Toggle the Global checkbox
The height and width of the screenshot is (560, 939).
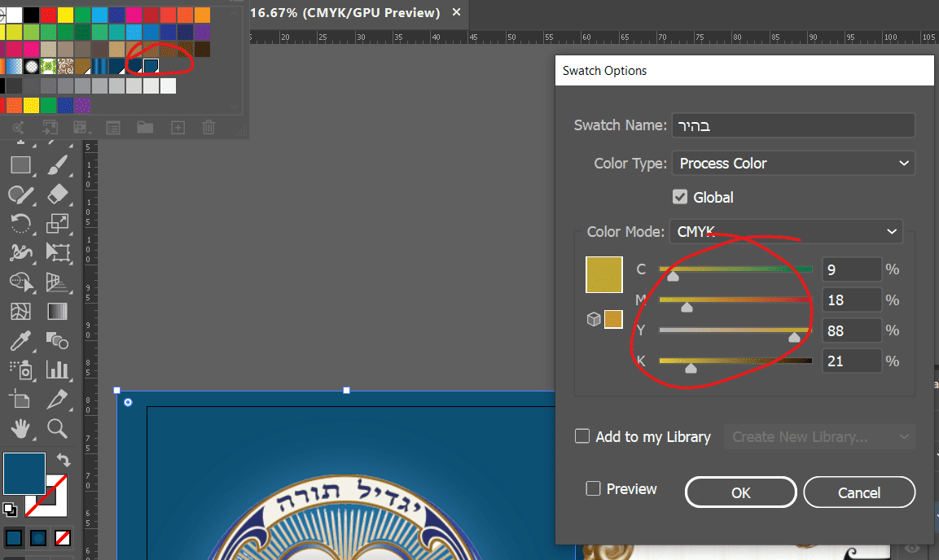(x=680, y=197)
